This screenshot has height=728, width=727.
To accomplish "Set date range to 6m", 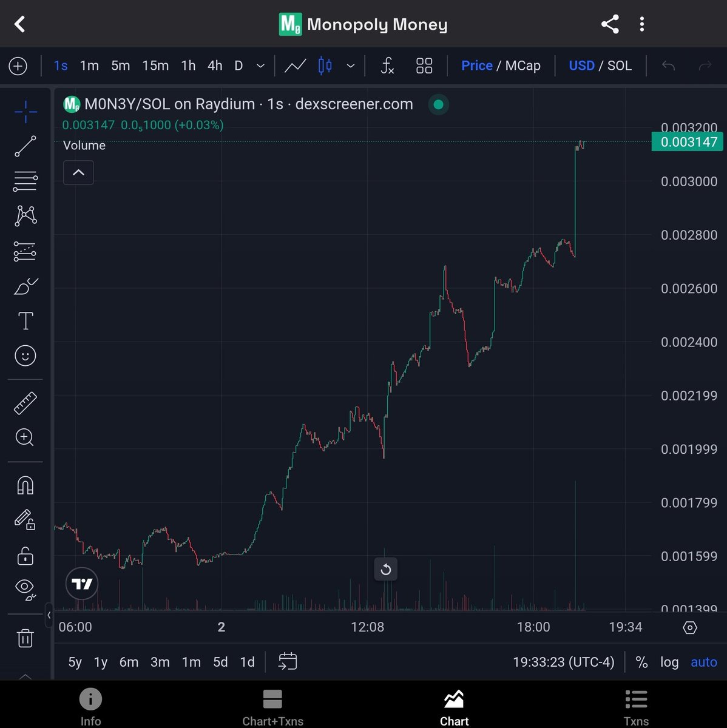I will pyautogui.click(x=129, y=662).
